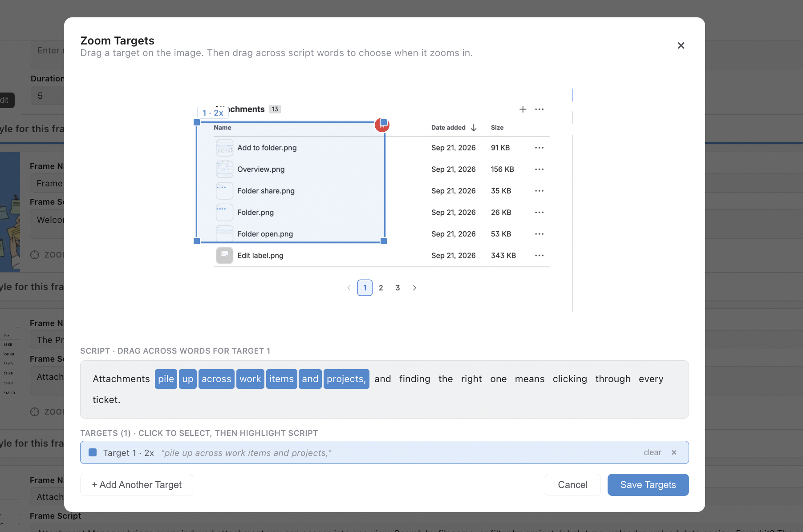The width and height of the screenshot is (803, 532).
Task: Click the highlighted word 'projects,' in script
Action: [346, 379]
